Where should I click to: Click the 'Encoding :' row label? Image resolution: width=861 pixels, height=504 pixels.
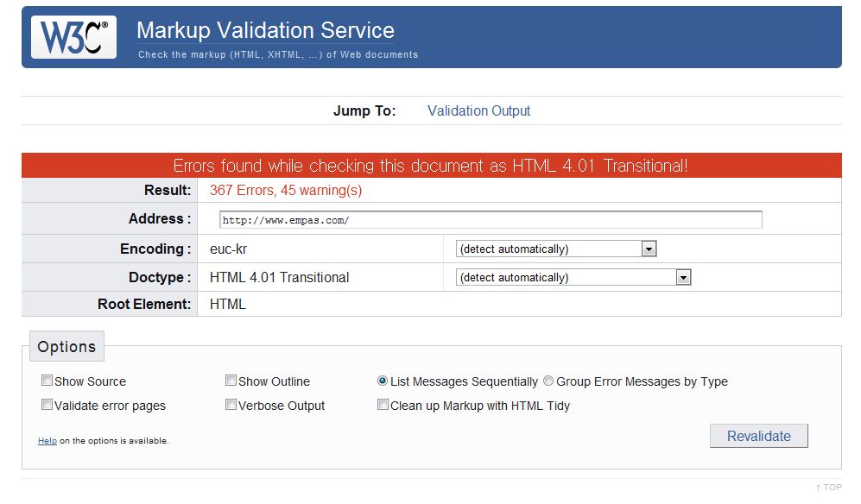(x=155, y=249)
